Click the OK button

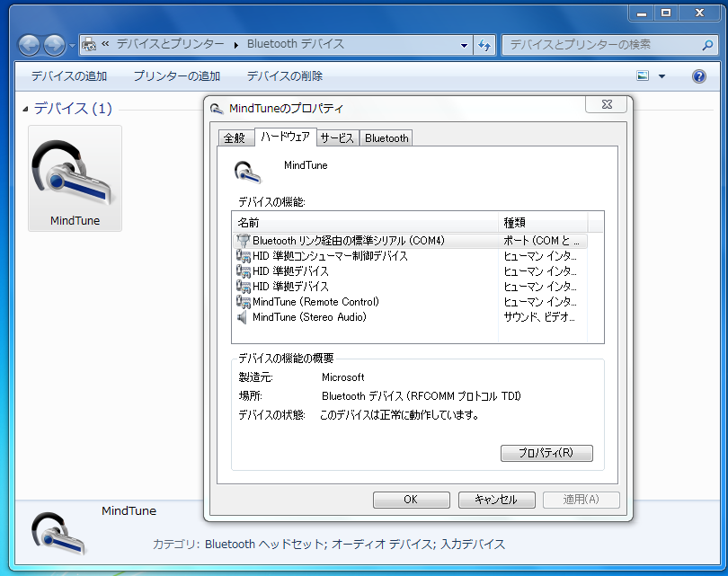click(411, 500)
